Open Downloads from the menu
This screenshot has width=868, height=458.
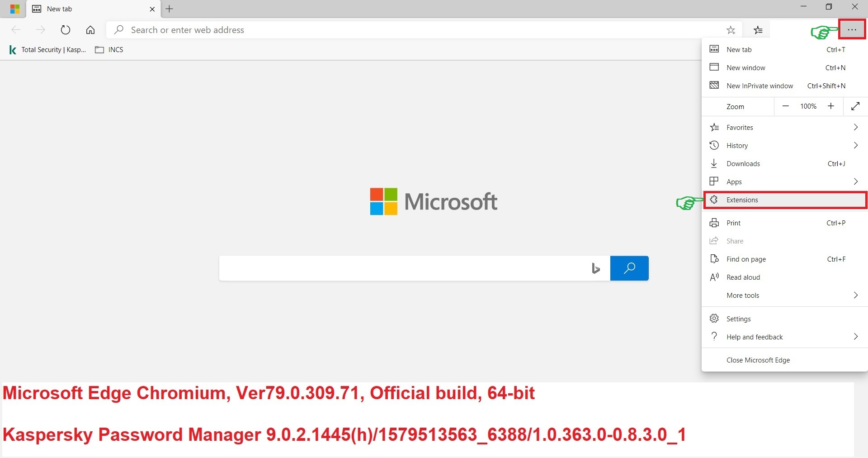coord(784,163)
